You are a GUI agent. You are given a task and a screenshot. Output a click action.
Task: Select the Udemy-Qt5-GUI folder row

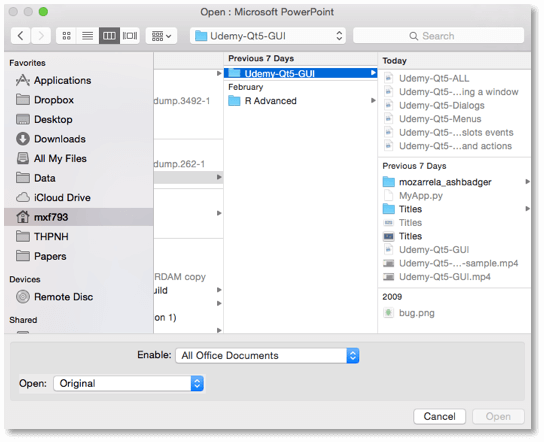300,73
